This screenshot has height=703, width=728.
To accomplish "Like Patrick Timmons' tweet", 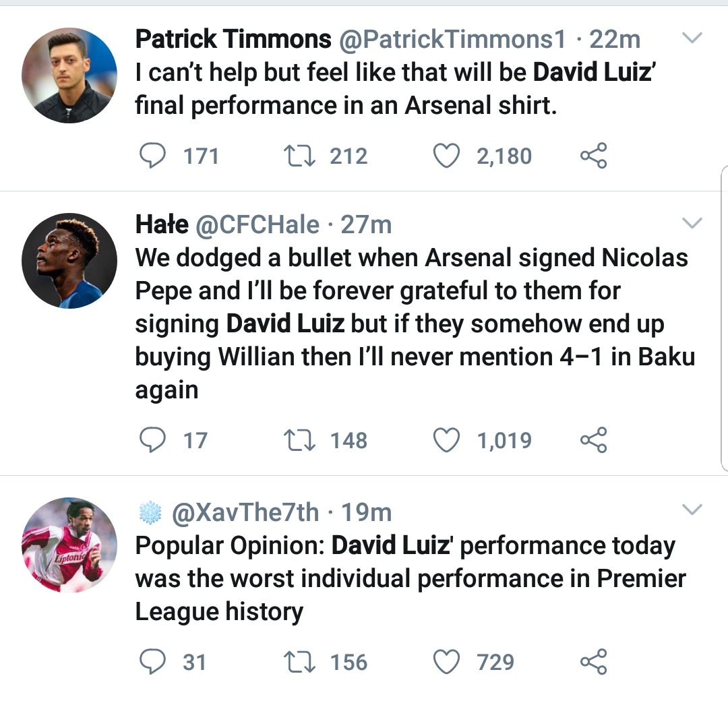I will click(445, 156).
